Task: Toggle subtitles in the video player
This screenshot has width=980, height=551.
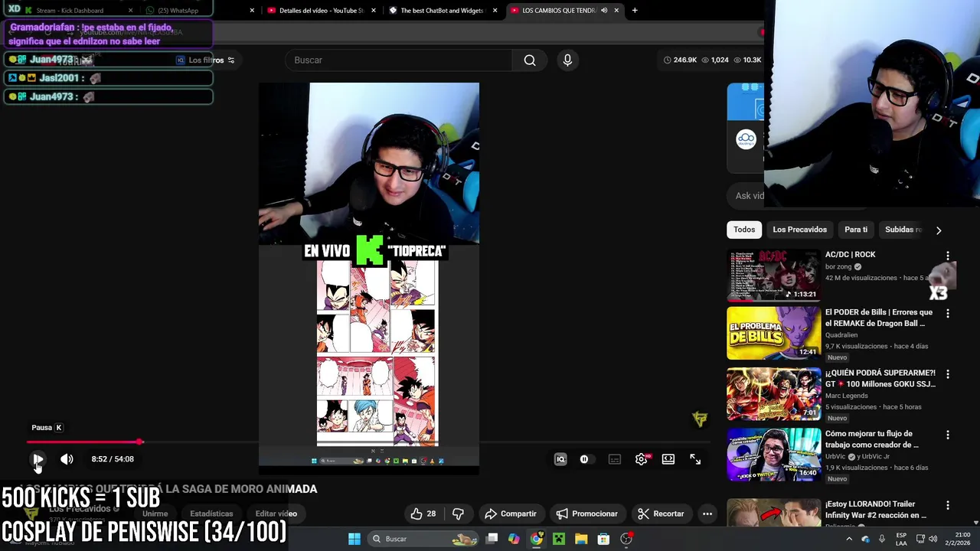Action: pos(614,459)
